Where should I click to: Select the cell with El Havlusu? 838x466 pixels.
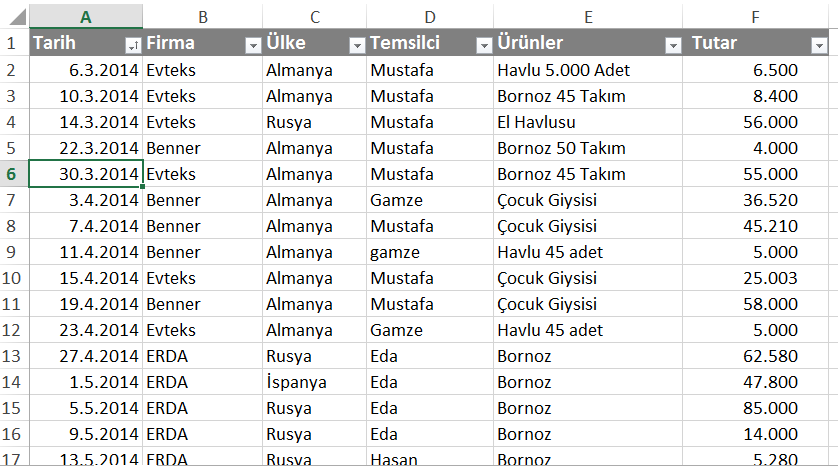pyautogui.click(x=586, y=122)
